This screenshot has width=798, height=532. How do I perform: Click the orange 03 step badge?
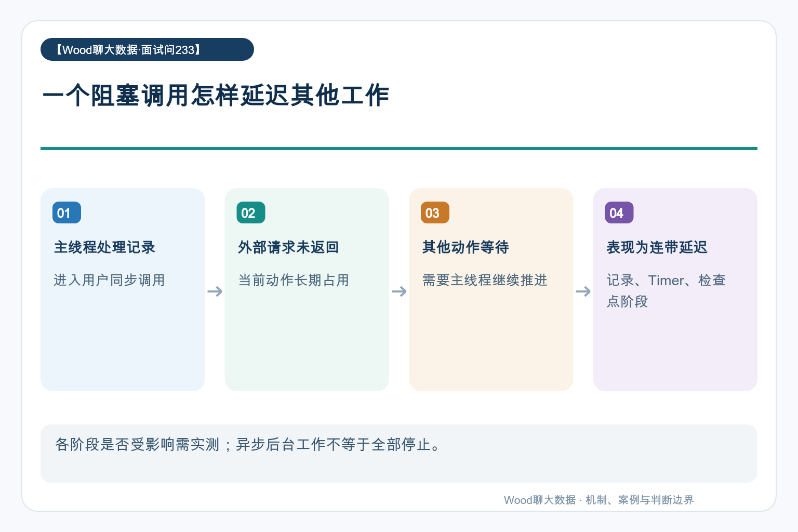pos(435,212)
